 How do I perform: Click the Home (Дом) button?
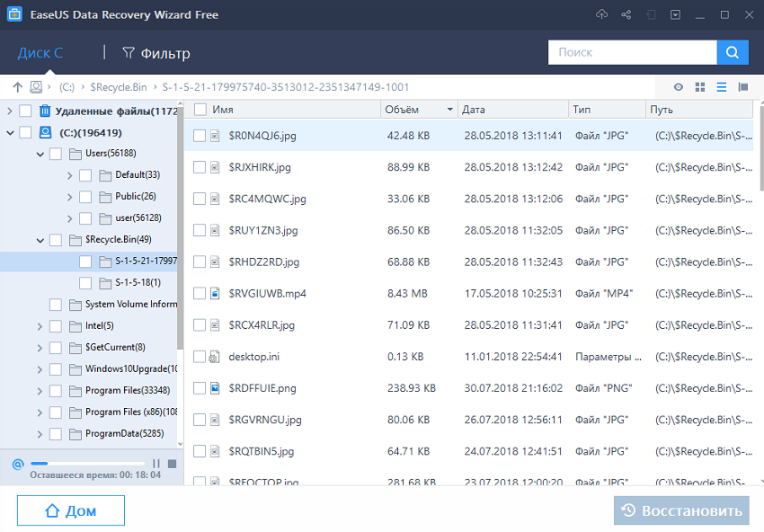pos(71,510)
